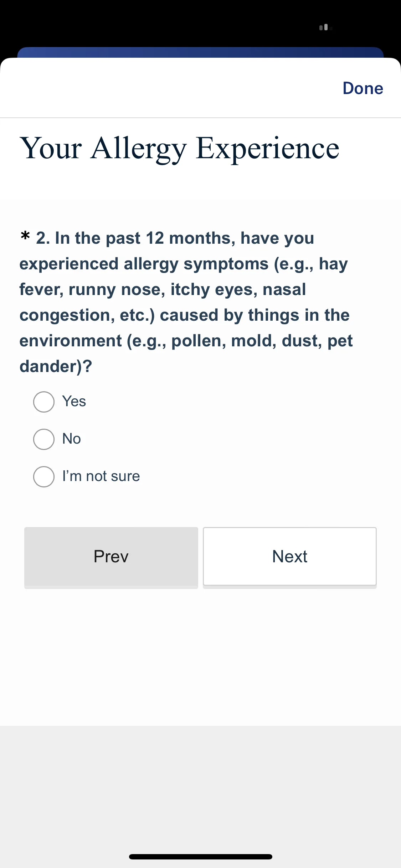Tap the 'I'm not sure' label text
The image size is (401, 868).
[x=101, y=476]
